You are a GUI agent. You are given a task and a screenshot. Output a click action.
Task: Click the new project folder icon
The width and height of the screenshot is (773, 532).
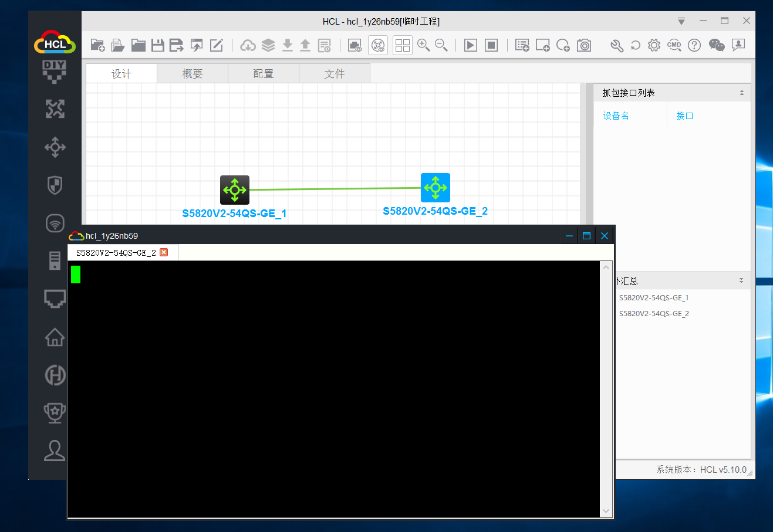pyautogui.click(x=97, y=45)
